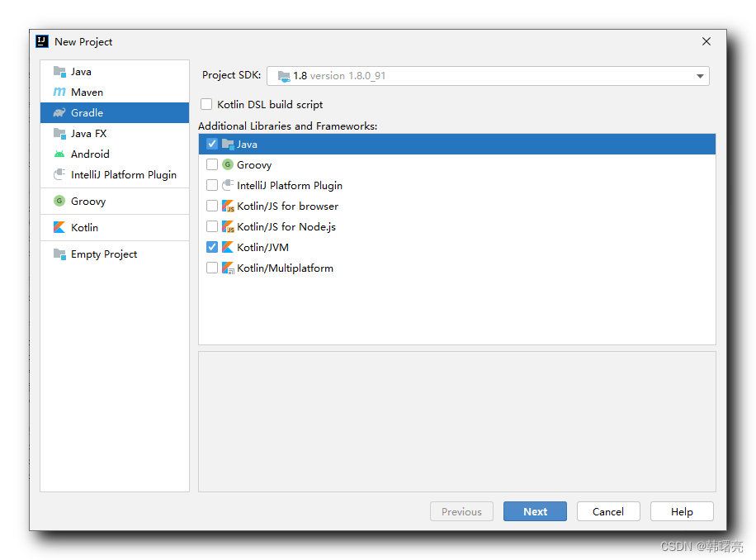This screenshot has width=756, height=560.
Task: Click the 'Java' text in the frameworks list
Action: 247,145
